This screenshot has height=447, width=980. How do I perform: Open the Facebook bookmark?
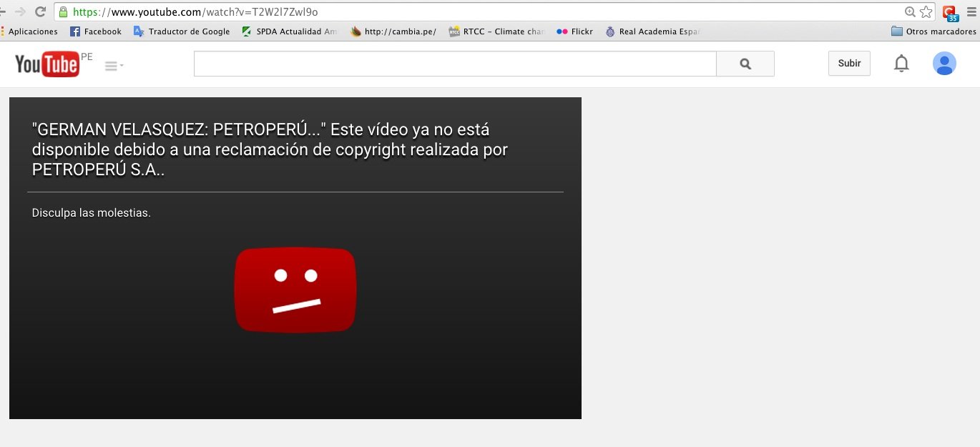(x=96, y=31)
